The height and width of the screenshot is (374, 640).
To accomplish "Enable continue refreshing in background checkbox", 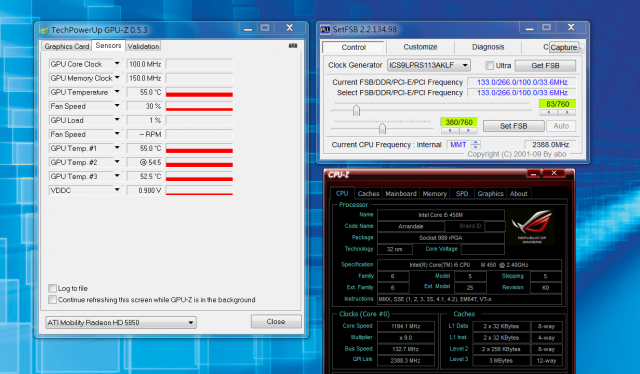I will (x=52, y=300).
